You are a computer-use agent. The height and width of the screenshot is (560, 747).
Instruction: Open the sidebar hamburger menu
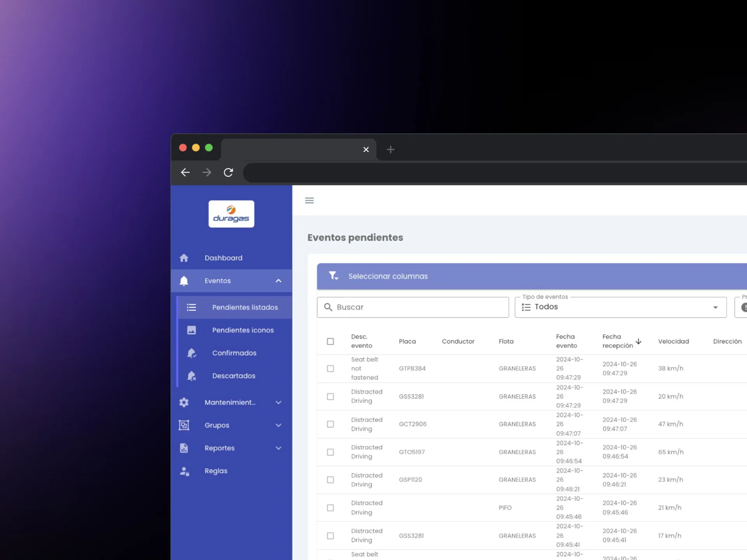309,200
